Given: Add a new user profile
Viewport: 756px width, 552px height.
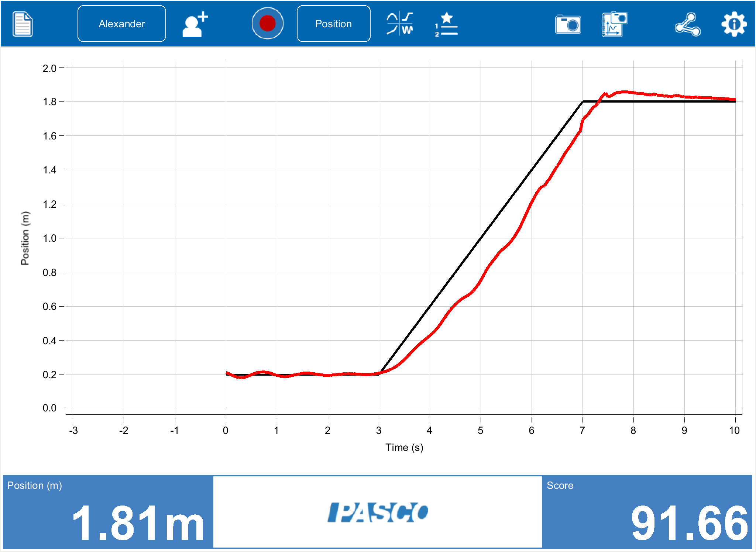Looking at the screenshot, I should (x=195, y=24).
